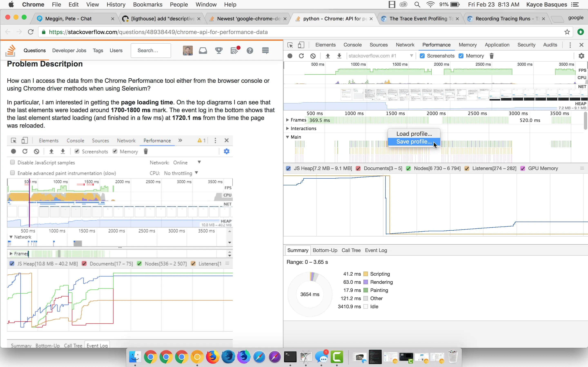Open the History menu in menu bar
The height and width of the screenshot is (367, 588).
coord(116,4)
